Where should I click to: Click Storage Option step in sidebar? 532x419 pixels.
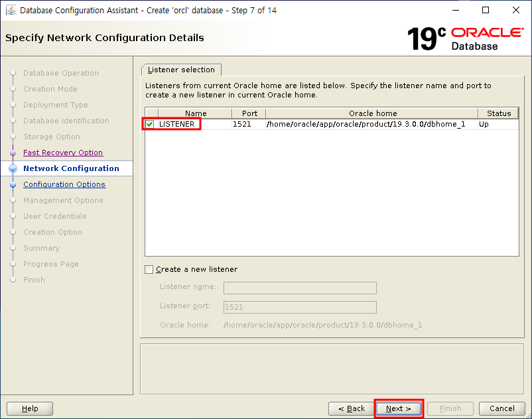tap(52, 137)
